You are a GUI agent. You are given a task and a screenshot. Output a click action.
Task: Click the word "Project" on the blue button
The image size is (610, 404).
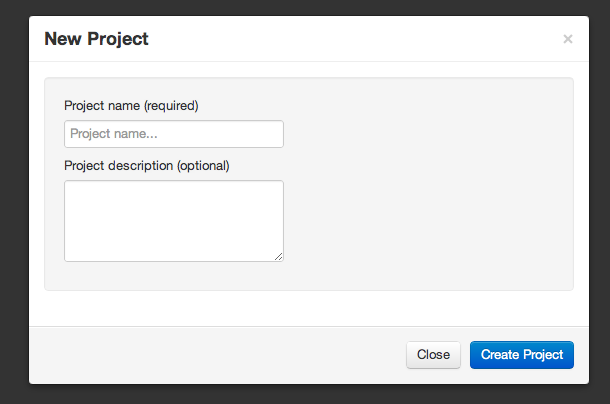click(x=543, y=355)
